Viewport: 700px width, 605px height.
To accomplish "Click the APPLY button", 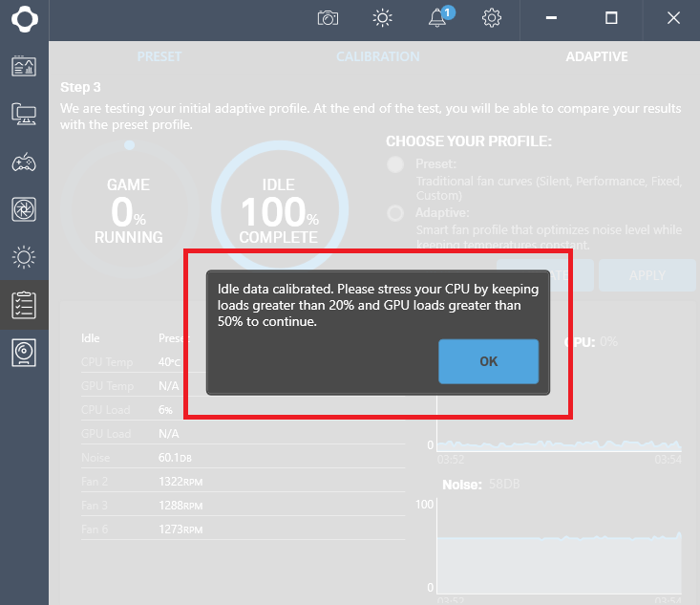I will 647,275.
